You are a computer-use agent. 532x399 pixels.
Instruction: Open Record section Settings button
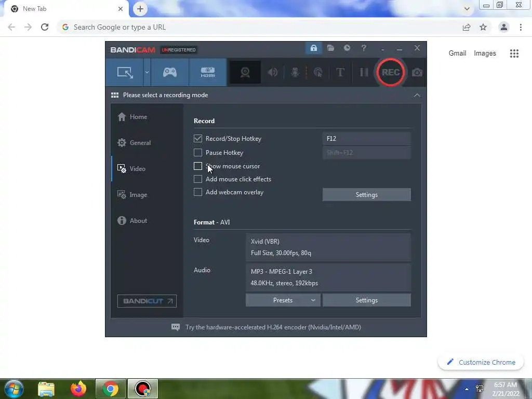click(x=366, y=195)
